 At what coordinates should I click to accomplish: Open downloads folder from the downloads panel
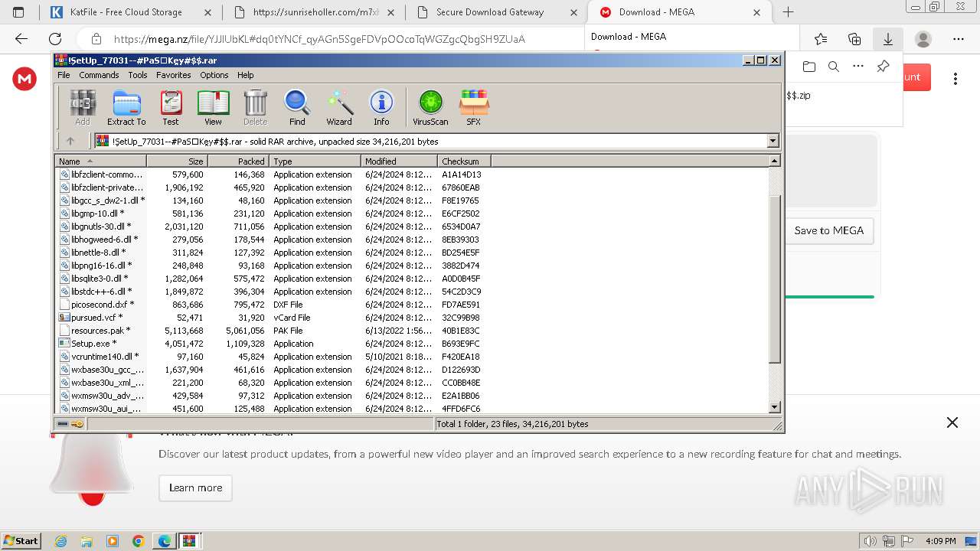[x=809, y=67]
